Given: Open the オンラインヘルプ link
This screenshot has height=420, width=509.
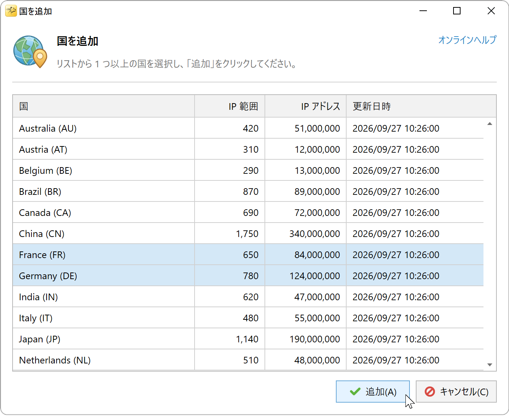Looking at the screenshot, I should pos(467,40).
